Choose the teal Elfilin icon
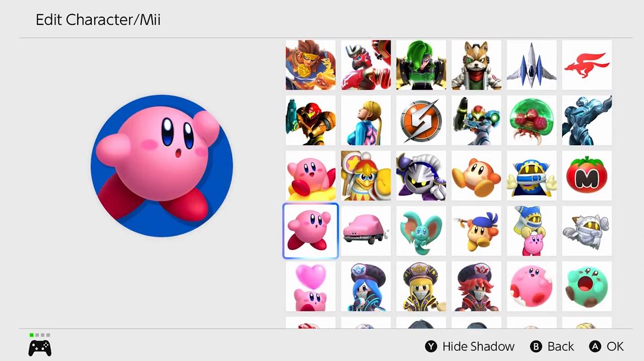Viewport: 644px width, 361px height. coord(421,231)
